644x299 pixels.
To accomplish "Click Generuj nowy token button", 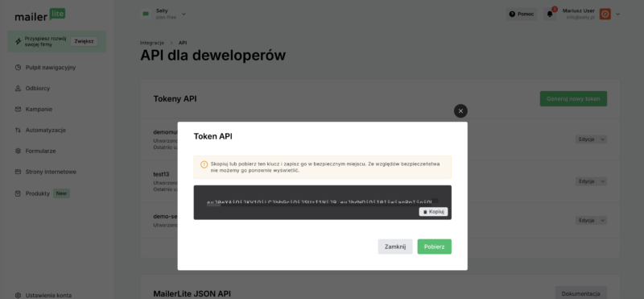I will click(573, 98).
